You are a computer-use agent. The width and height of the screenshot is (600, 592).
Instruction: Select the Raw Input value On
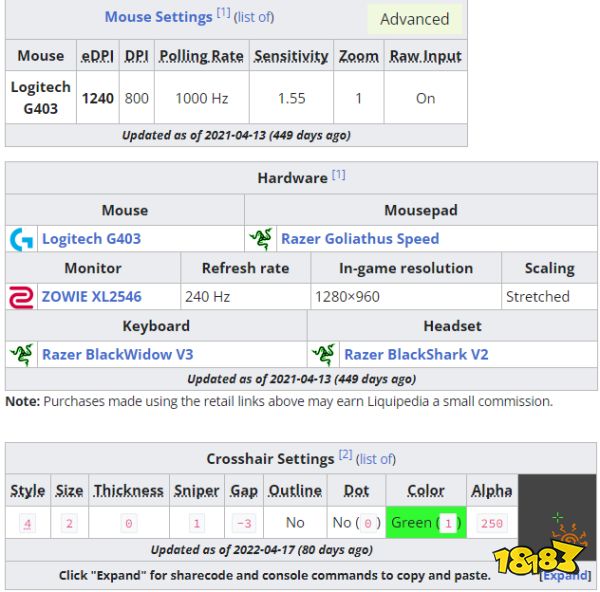(x=426, y=98)
